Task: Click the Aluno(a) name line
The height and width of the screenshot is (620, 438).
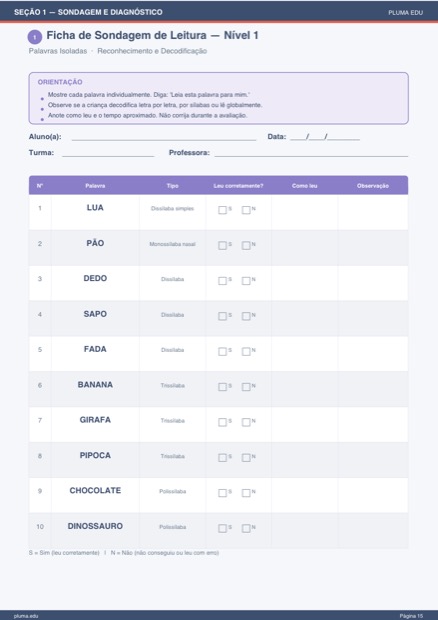Action: 164,137
